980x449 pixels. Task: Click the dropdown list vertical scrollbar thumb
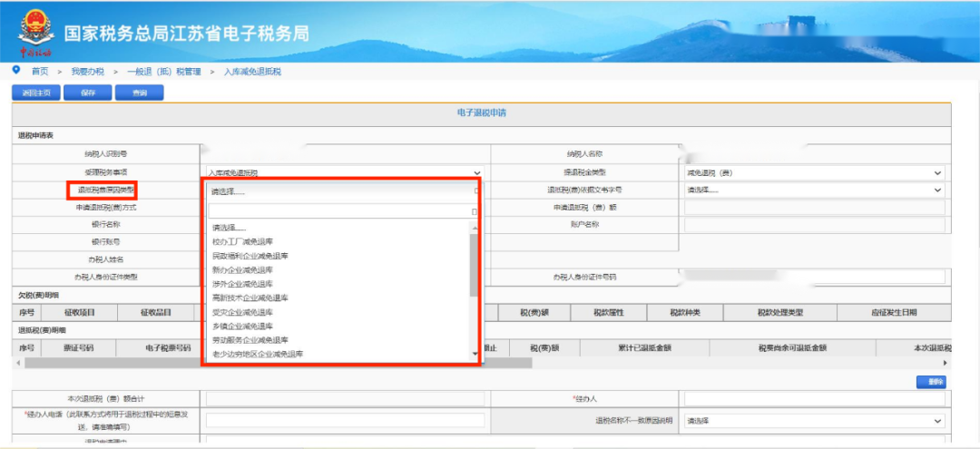[475, 265]
